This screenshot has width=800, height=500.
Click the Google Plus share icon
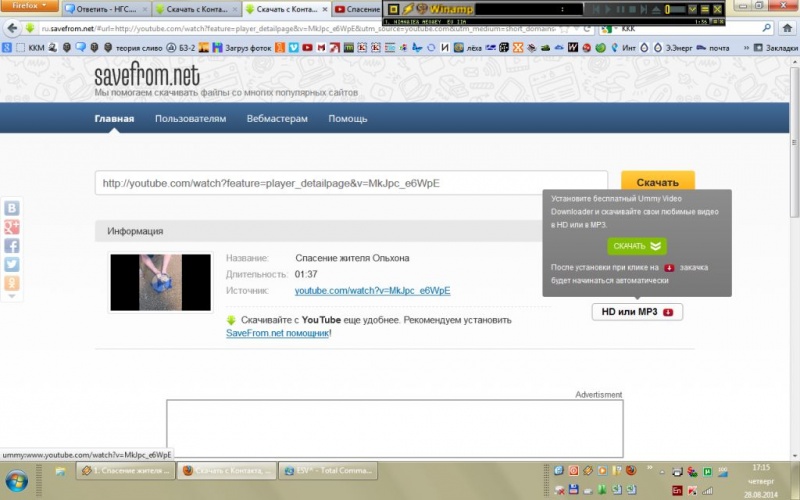[12, 227]
